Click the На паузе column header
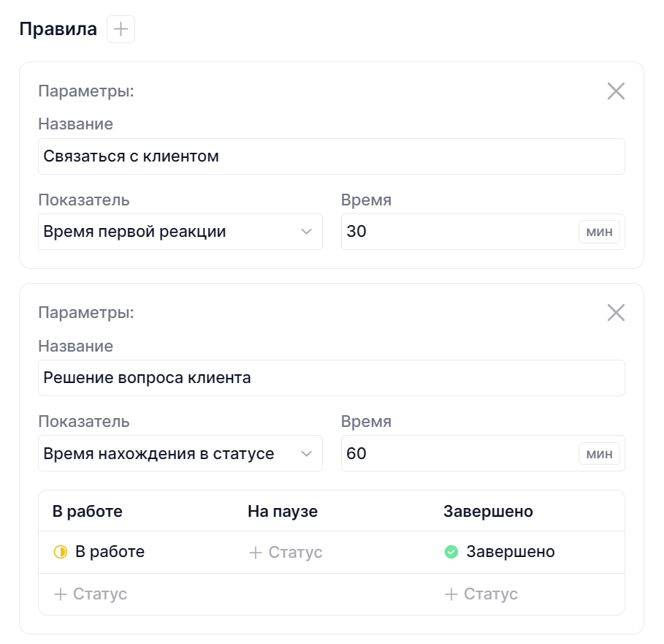The height and width of the screenshot is (644, 664). (283, 511)
